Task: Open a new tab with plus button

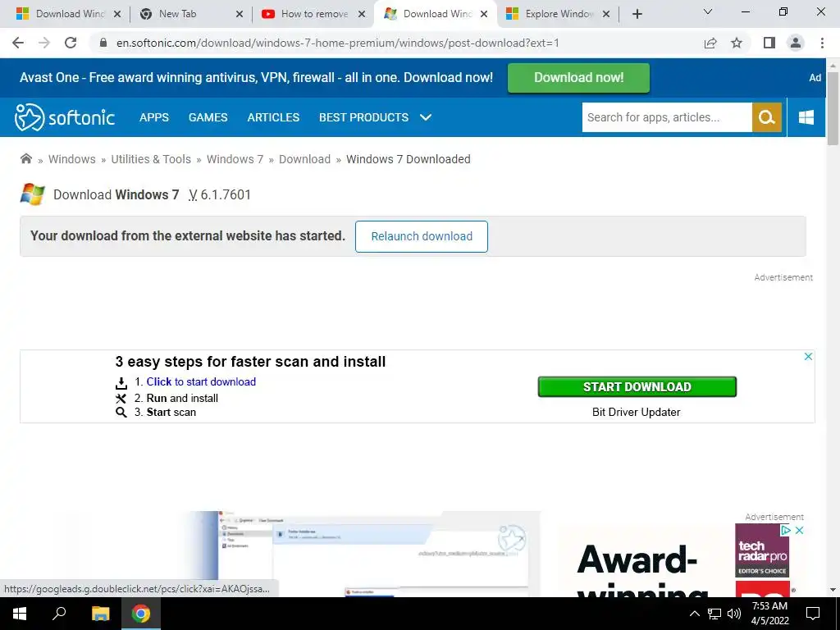Action: tap(637, 14)
